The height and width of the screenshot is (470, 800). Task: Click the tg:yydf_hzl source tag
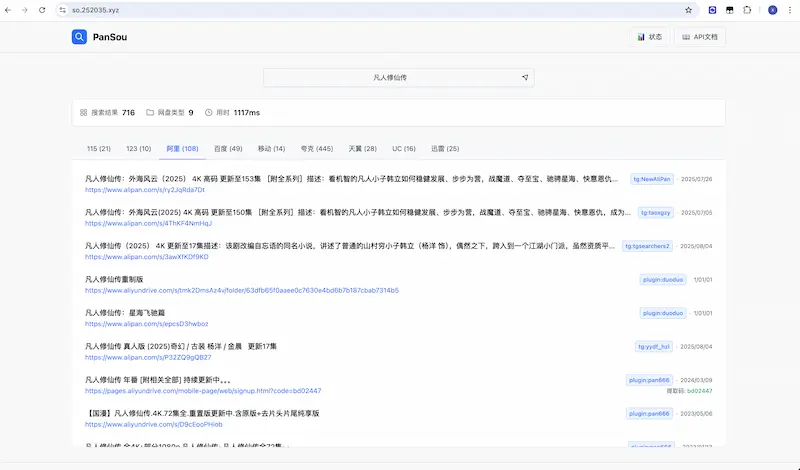(654, 347)
